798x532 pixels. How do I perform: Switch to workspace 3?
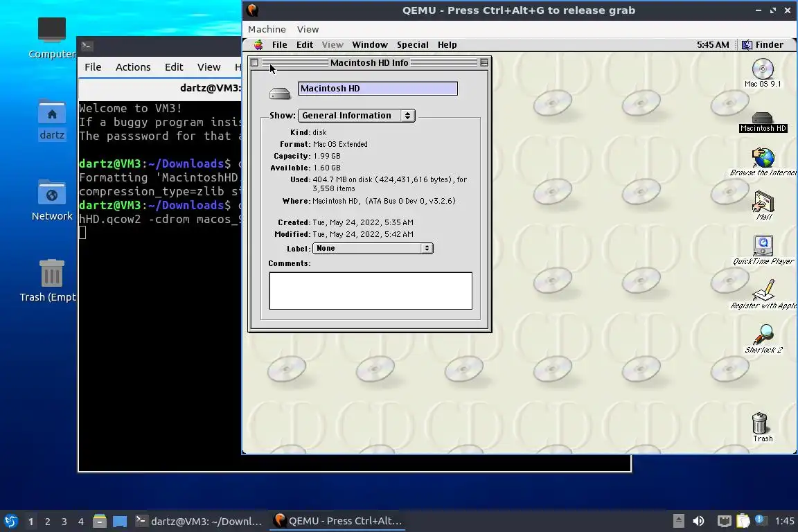64,522
